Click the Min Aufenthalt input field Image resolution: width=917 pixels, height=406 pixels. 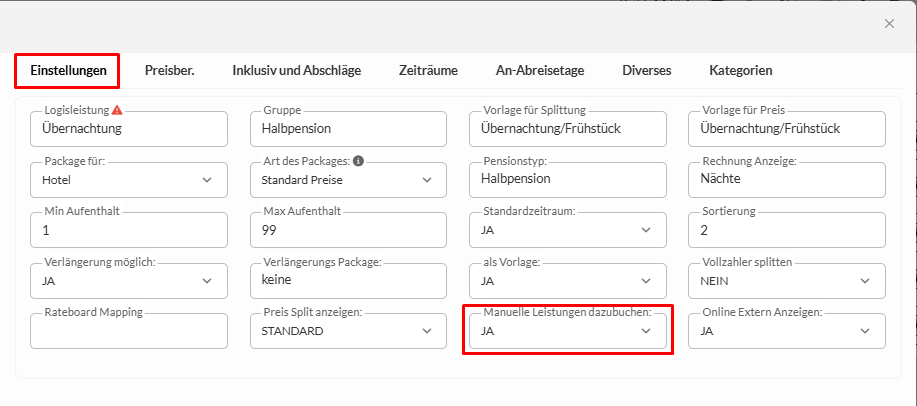click(129, 231)
